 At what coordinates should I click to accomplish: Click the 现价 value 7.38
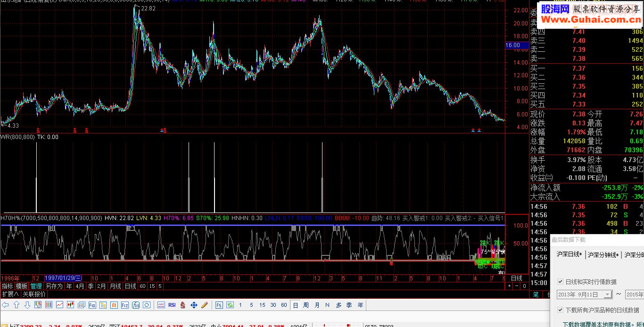coord(578,114)
